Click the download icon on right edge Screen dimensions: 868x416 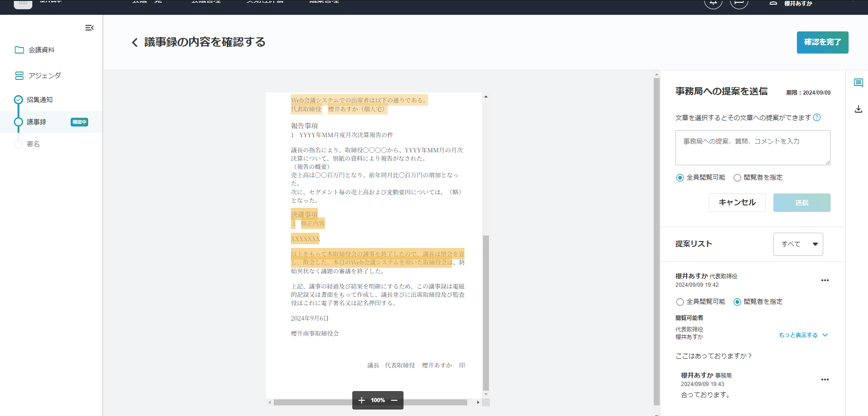click(x=858, y=109)
